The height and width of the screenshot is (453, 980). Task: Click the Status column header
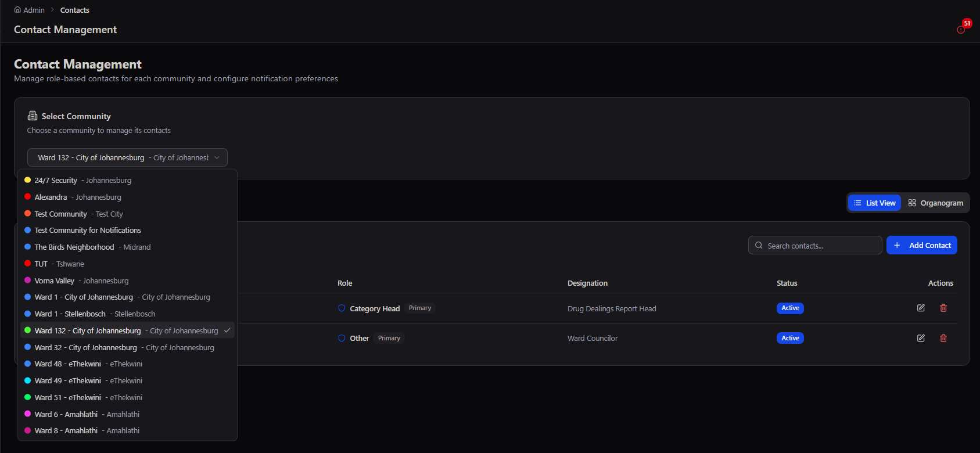787,283
